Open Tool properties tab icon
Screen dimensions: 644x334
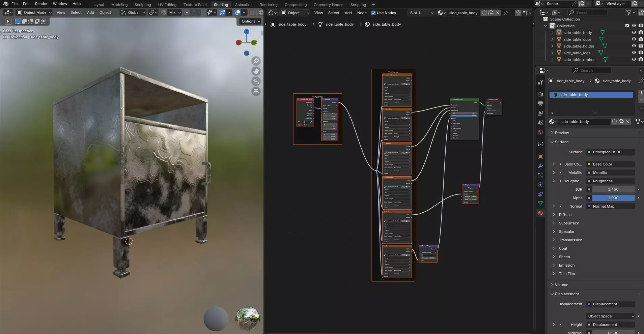540,82
